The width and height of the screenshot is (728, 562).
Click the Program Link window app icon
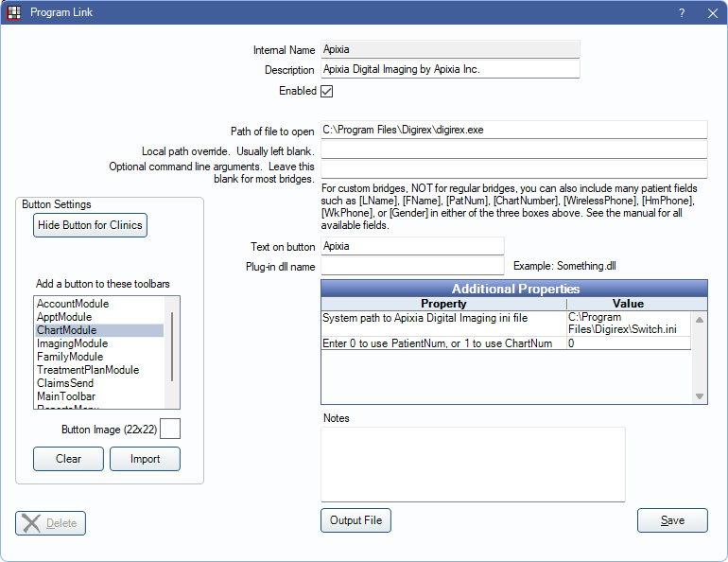(x=14, y=13)
